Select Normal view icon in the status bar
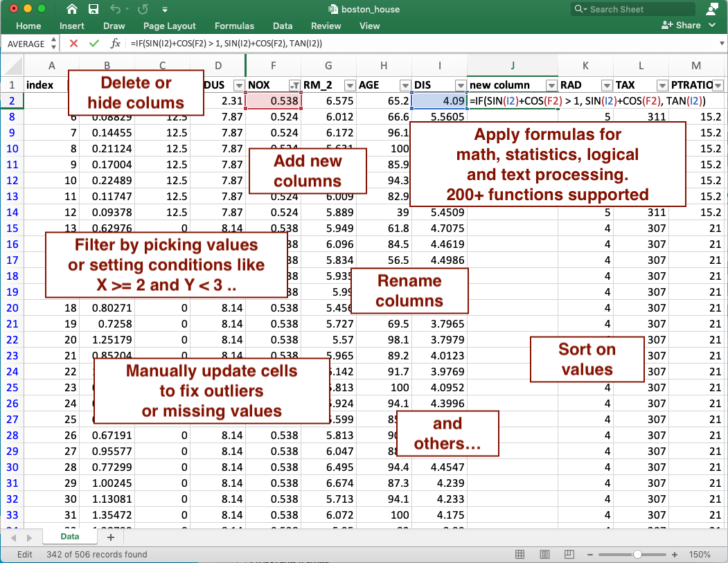Image resolution: width=728 pixels, height=563 pixels. (520, 554)
